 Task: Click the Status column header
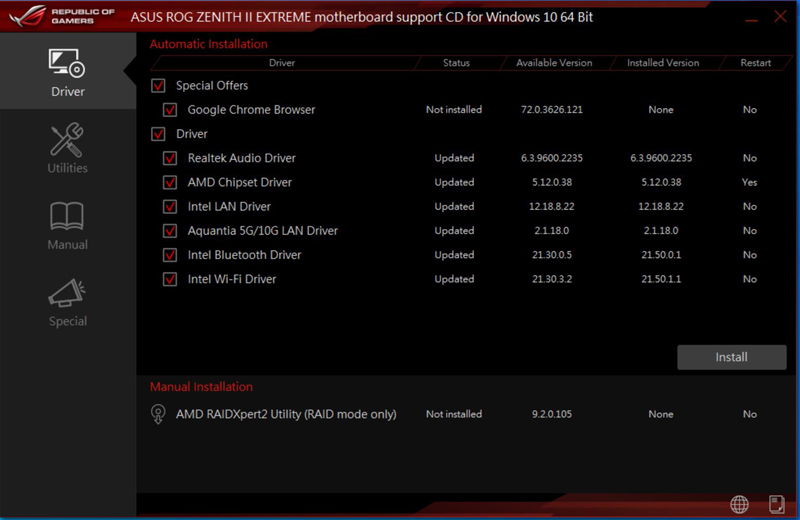[456, 63]
